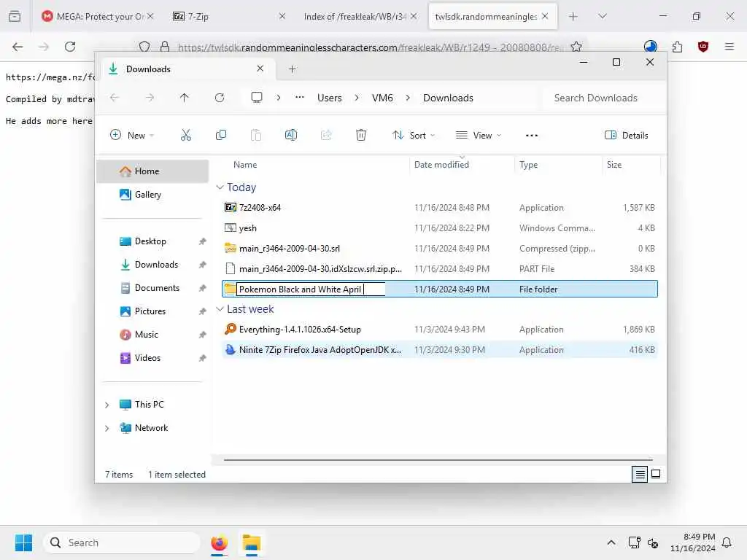The image size is (747, 560).
Task: Toggle the Details pane
Action: (626, 135)
